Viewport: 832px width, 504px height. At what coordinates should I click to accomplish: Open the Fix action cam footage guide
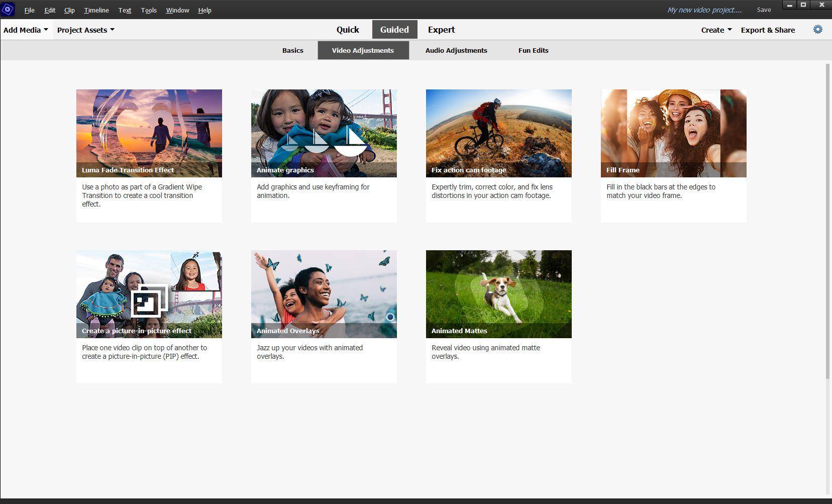[498, 134]
